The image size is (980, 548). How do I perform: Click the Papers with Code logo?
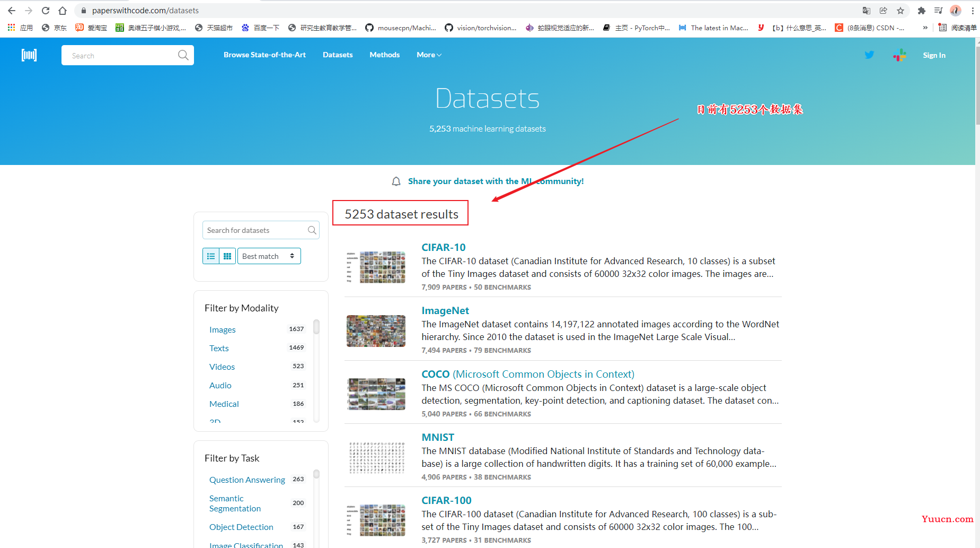point(29,55)
